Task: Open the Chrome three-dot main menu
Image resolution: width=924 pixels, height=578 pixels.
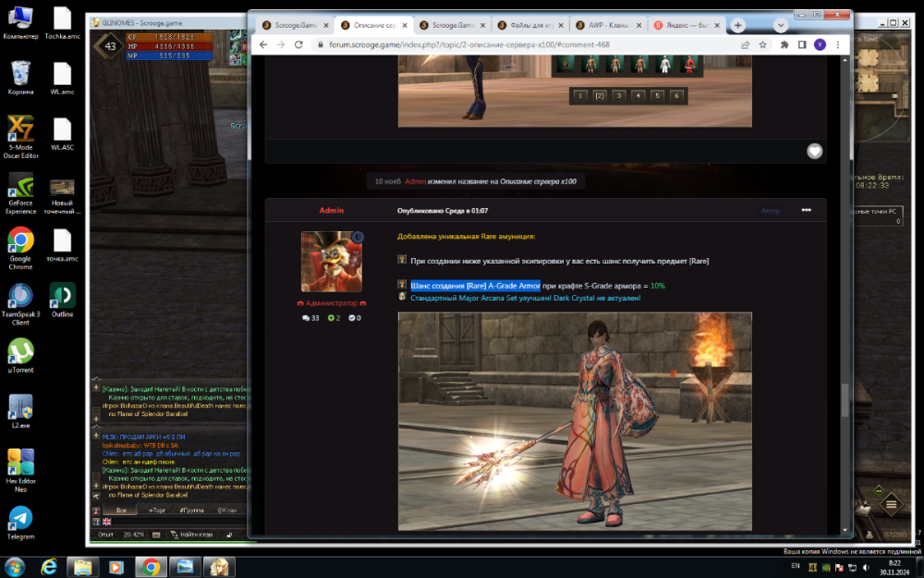Action: pyautogui.click(x=836, y=44)
